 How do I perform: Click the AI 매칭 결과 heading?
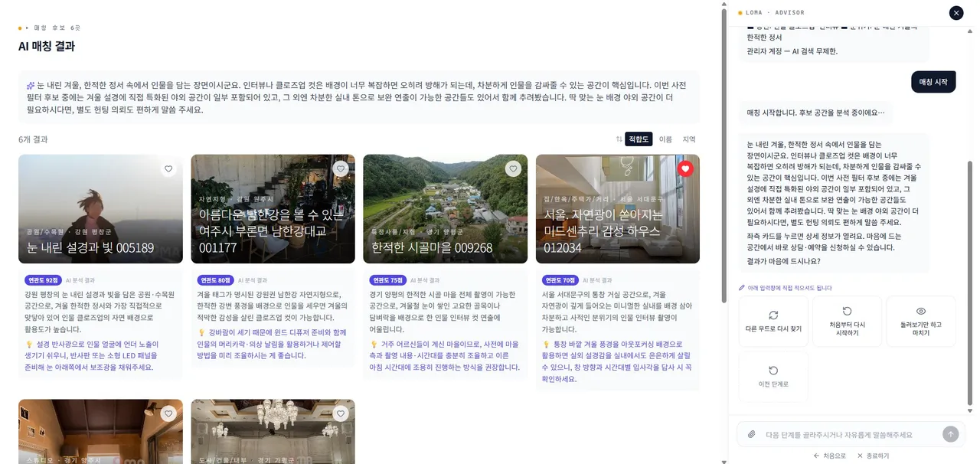47,46
